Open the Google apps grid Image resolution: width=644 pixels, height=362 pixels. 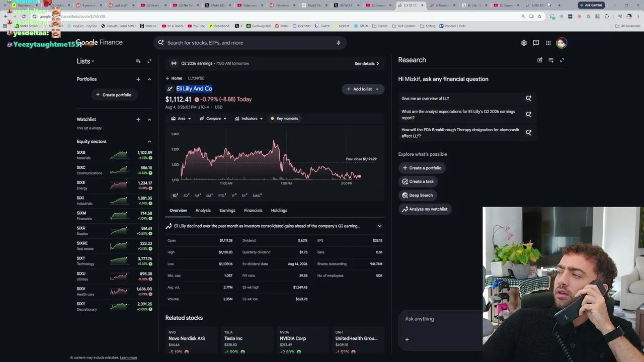tap(548, 43)
